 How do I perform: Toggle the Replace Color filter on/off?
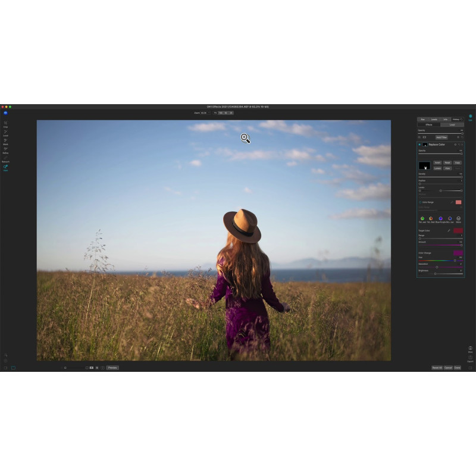click(419, 145)
